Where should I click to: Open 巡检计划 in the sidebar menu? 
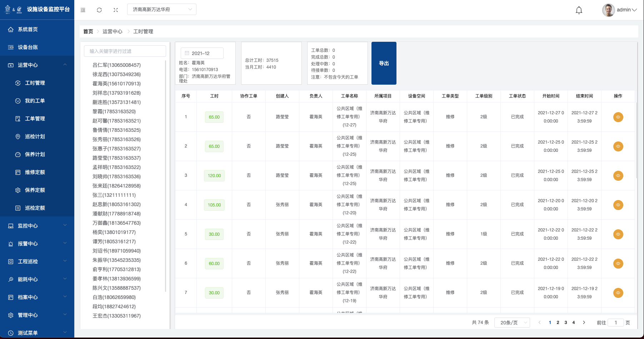click(x=35, y=136)
